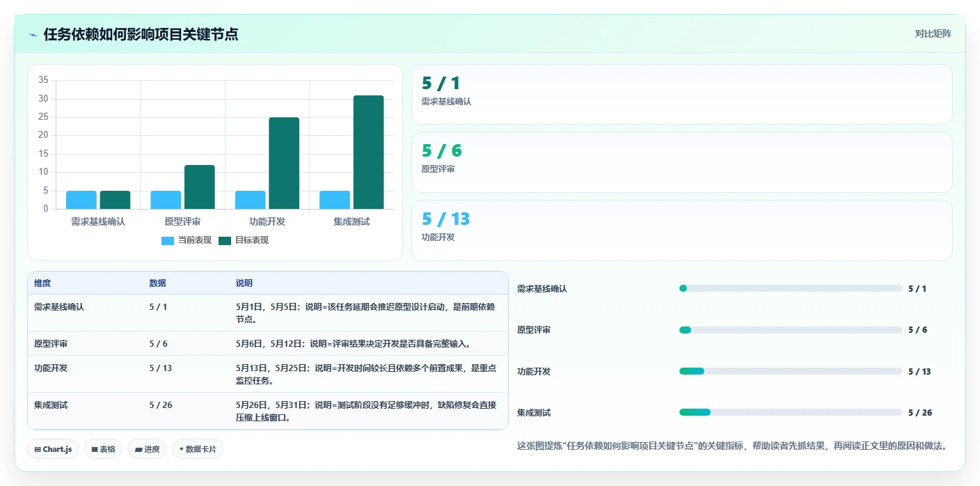Select the 目标表现 bar for 原型评审
The height and width of the screenshot is (486, 980).
pyautogui.click(x=200, y=187)
